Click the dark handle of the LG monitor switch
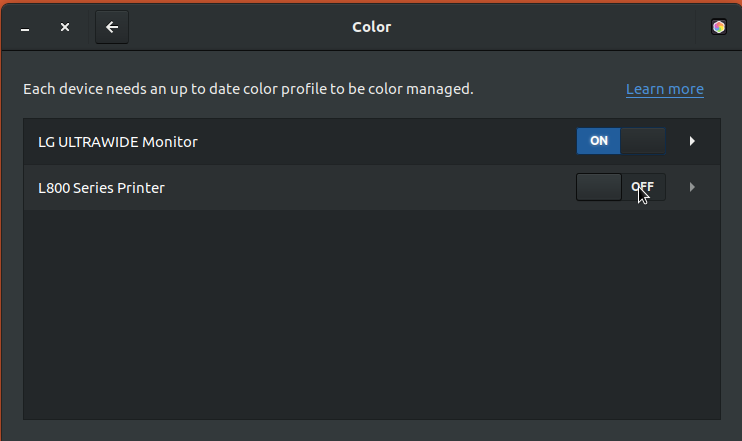This screenshot has height=441, width=742. click(x=643, y=141)
